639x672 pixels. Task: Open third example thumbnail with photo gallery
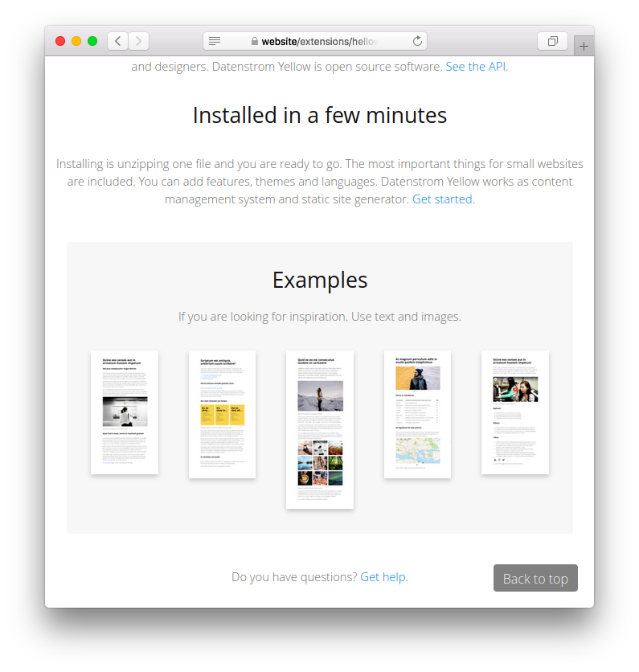click(x=320, y=429)
